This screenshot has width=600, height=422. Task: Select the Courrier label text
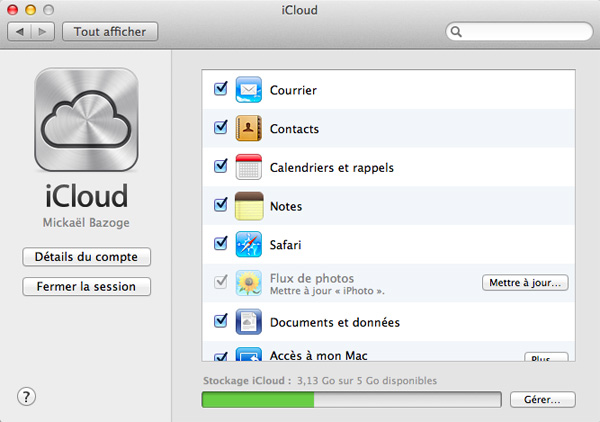point(293,90)
